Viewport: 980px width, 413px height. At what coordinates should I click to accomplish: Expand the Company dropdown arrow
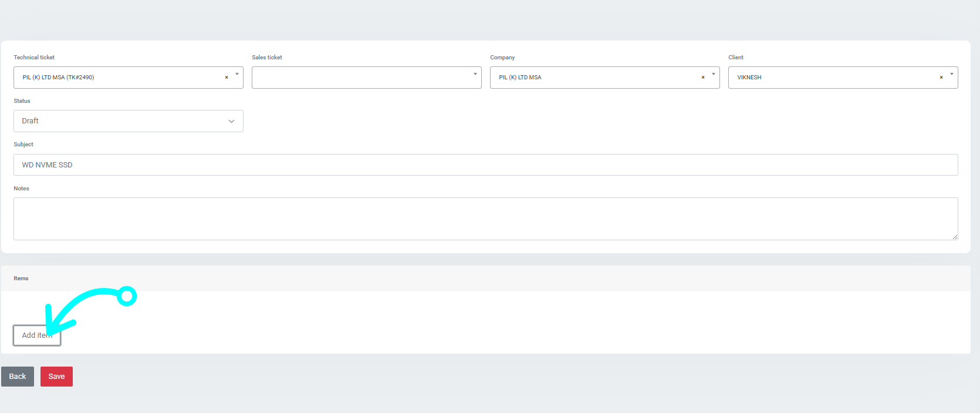pyautogui.click(x=714, y=75)
